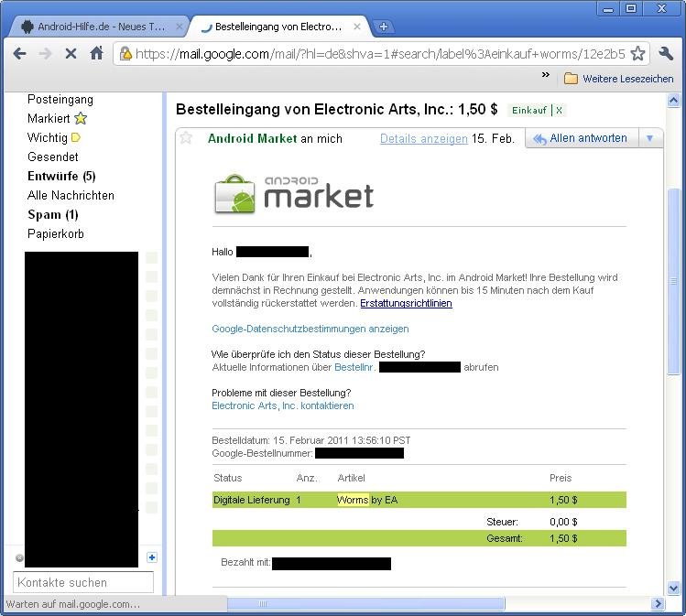The image size is (686, 616).
Task: Expand the reply options dropdown arrow
Action: (x=649, y=138)
